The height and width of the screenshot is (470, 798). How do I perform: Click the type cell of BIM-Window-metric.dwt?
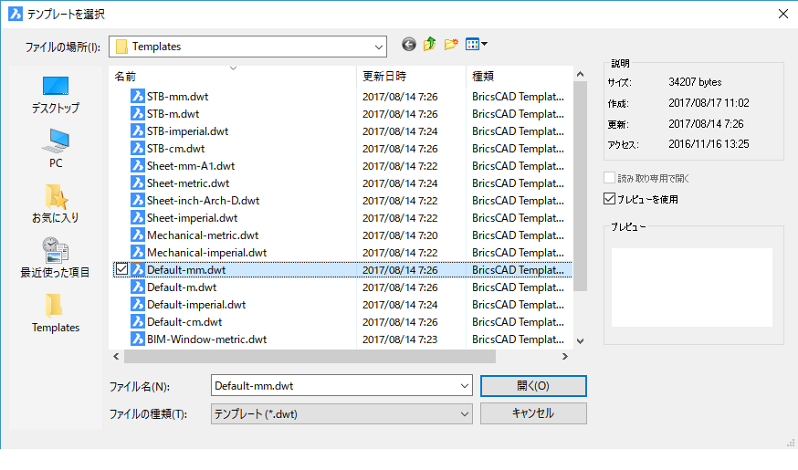tap(518, 339)
